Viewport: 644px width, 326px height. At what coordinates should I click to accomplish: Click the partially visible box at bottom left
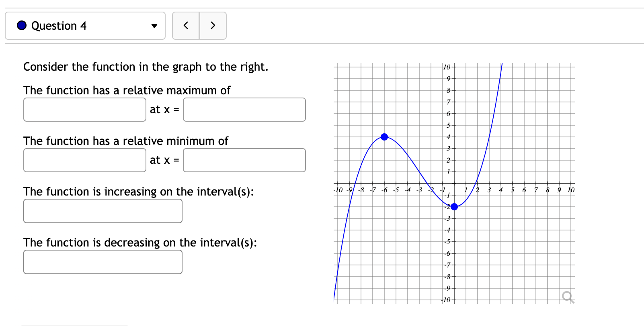(x=75, y=324)
